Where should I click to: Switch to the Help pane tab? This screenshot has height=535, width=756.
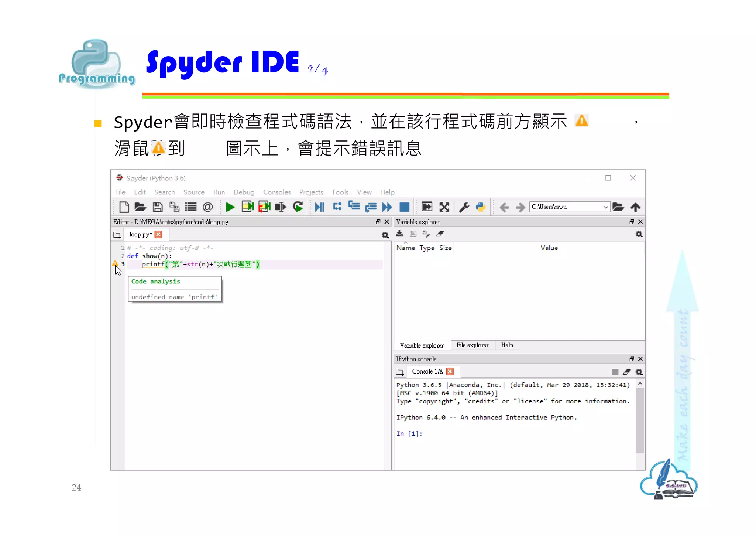pyautogui.click(x=507, y=345)
